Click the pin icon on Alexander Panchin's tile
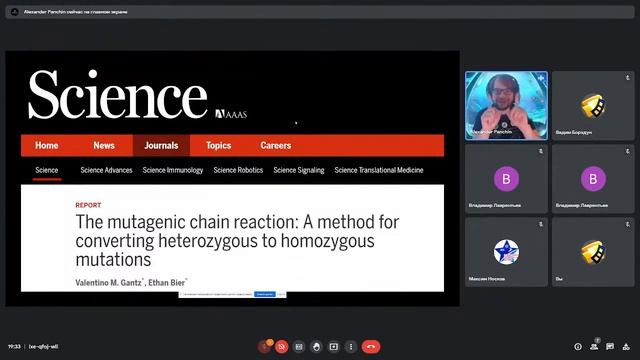Viewport: 640px width, 360px height. pos(541,78)
